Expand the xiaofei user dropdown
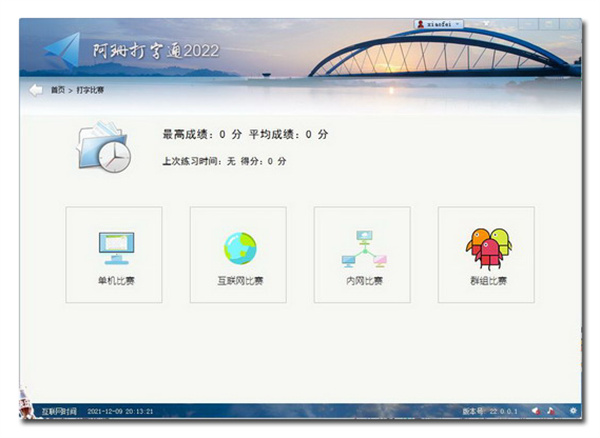This screenshot has height=438, width=600. coord(439,24)
